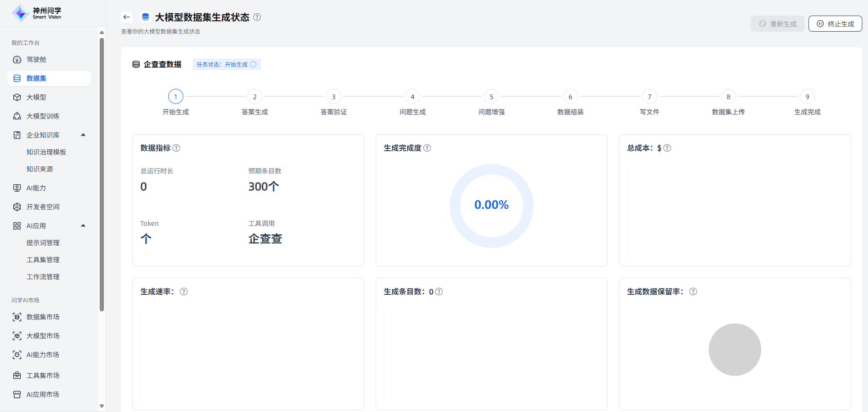Screen dimensions: 868x412
Task: Open 工作流管理 submenu item
Action: [x=43, y=277]
